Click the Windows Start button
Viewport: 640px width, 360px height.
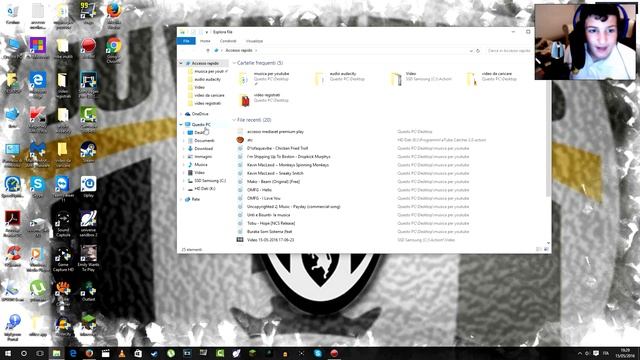8,353
